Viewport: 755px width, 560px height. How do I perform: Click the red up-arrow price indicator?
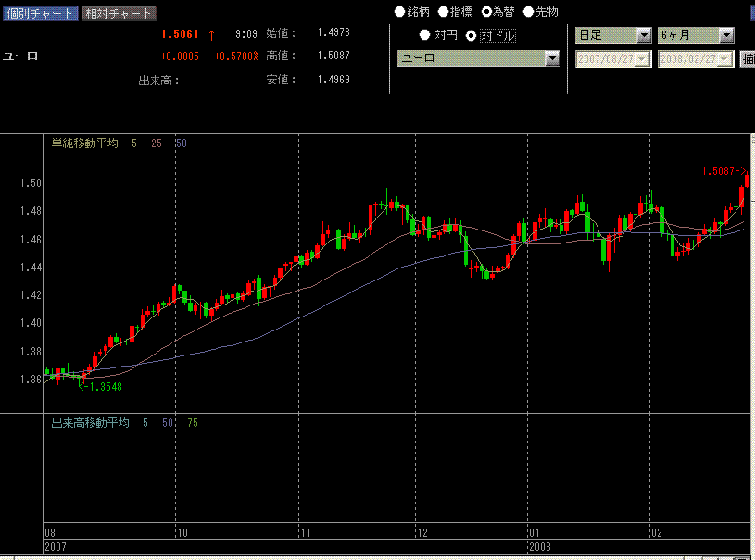click(x=211, y=34)
